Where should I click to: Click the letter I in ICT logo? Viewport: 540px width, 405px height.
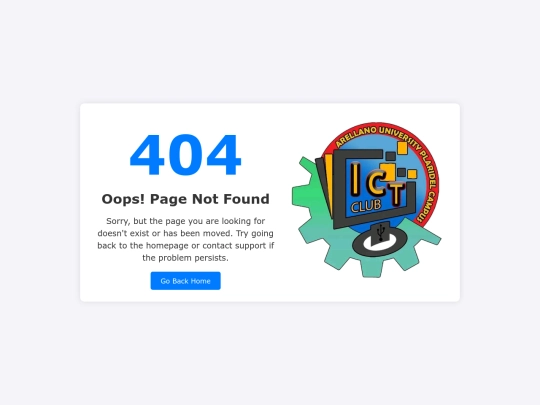click(355, 179)
